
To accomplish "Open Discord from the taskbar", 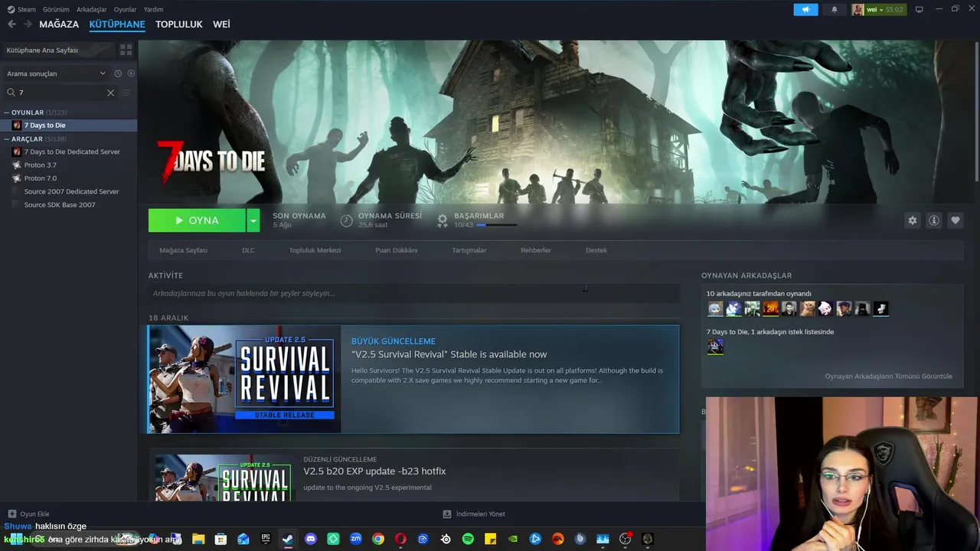I will point(310,539).
